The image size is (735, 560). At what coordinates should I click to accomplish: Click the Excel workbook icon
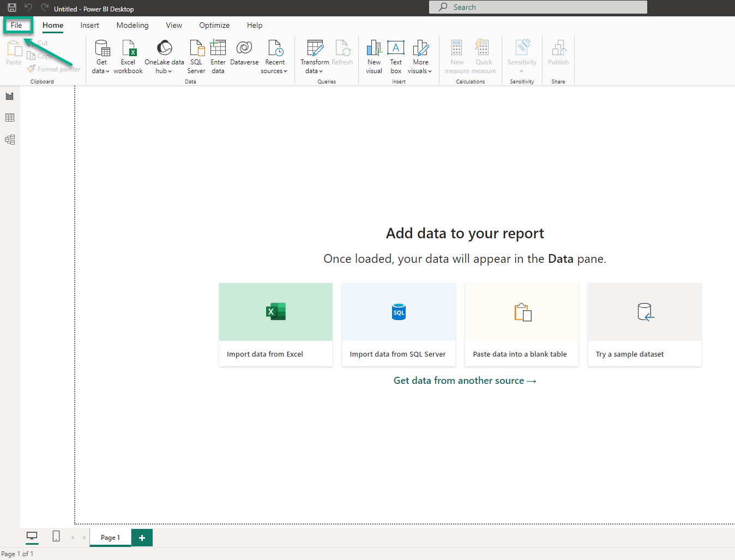tap(128, 49)
